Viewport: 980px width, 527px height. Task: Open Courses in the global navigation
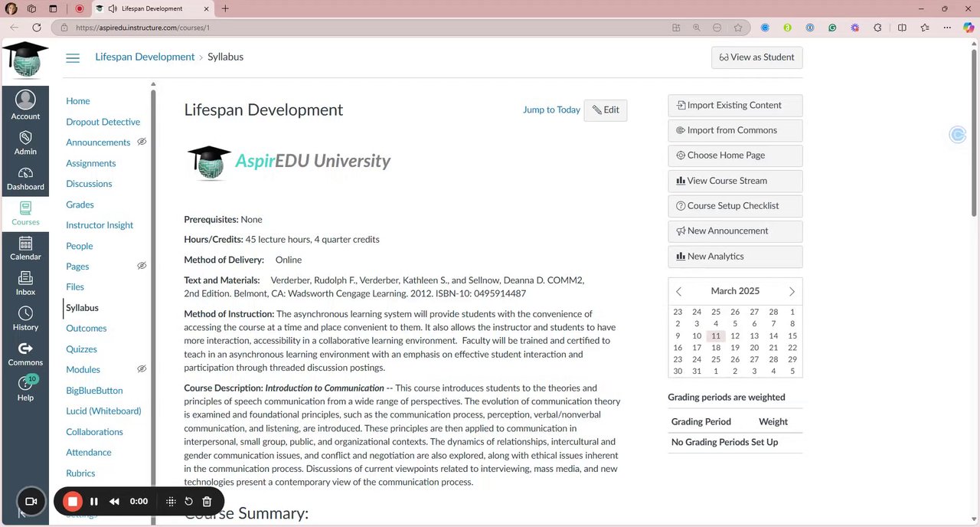pos(25,214)
